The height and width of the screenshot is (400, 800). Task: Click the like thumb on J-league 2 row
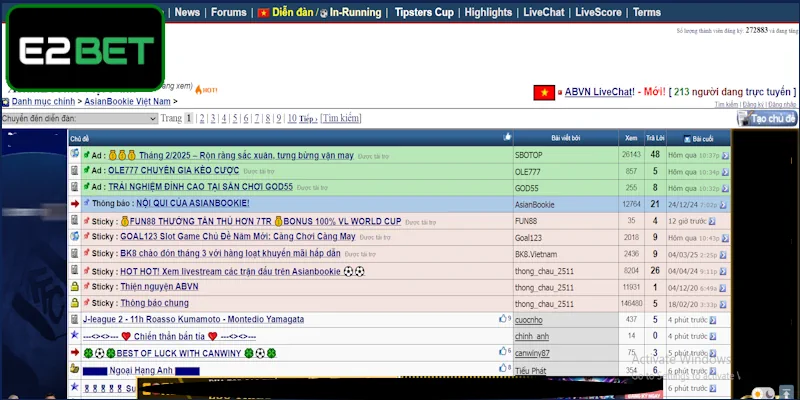point(503,318)
